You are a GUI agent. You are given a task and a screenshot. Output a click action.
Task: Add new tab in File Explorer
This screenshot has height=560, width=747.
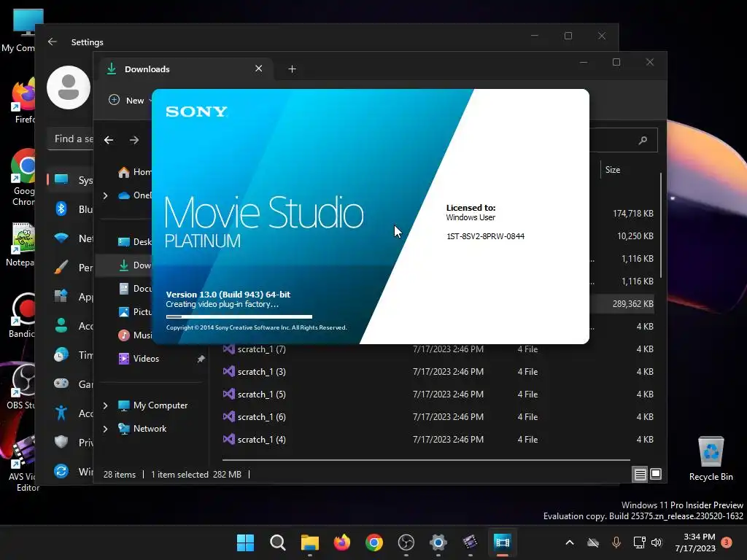tap(292, 69)
